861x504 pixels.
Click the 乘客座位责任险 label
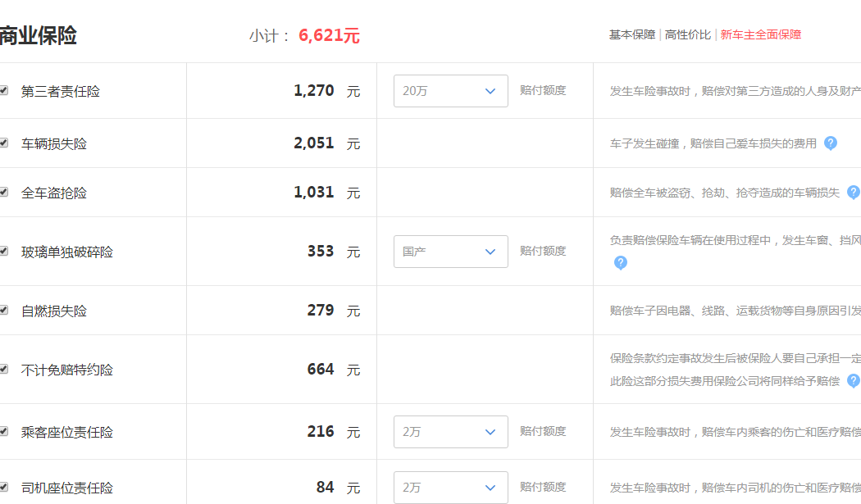[x=67, y=433]
